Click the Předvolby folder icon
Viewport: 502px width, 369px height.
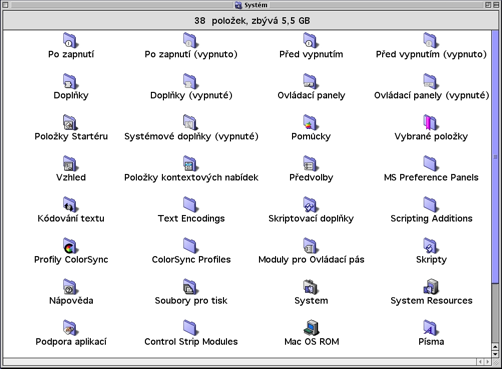pos(311,164)
